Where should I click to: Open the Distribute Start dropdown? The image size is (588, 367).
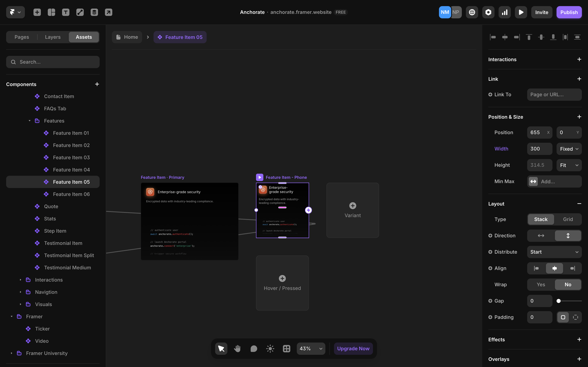(x=554, y=252)
